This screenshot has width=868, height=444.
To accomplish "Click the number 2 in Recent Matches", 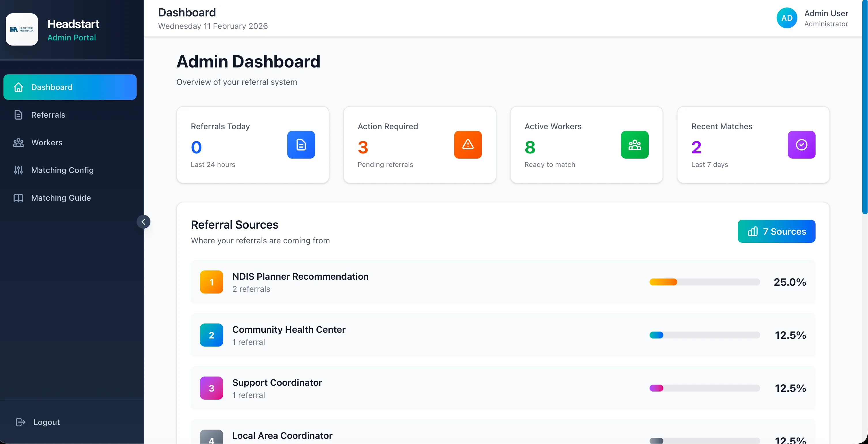I will pos(697,147).
